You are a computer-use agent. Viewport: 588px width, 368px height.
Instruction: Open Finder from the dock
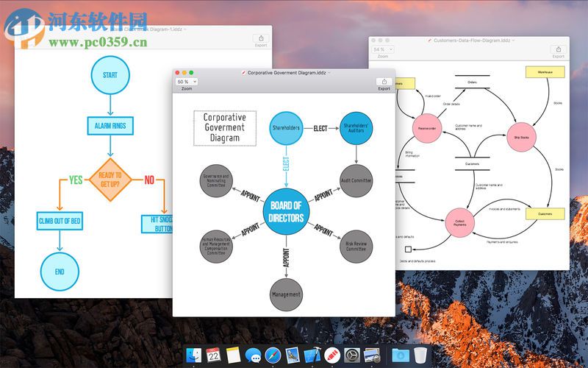[x=194, y=355]
